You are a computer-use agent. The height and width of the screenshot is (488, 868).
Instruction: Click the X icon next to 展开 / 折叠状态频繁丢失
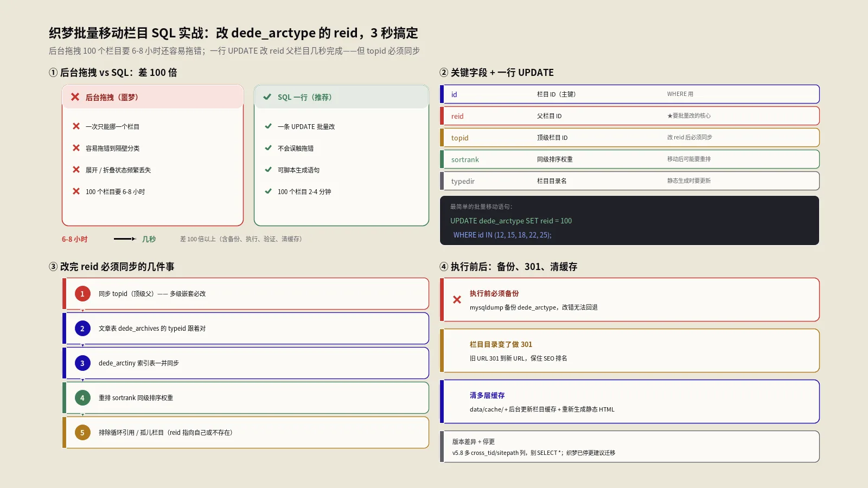click(76, 170)
